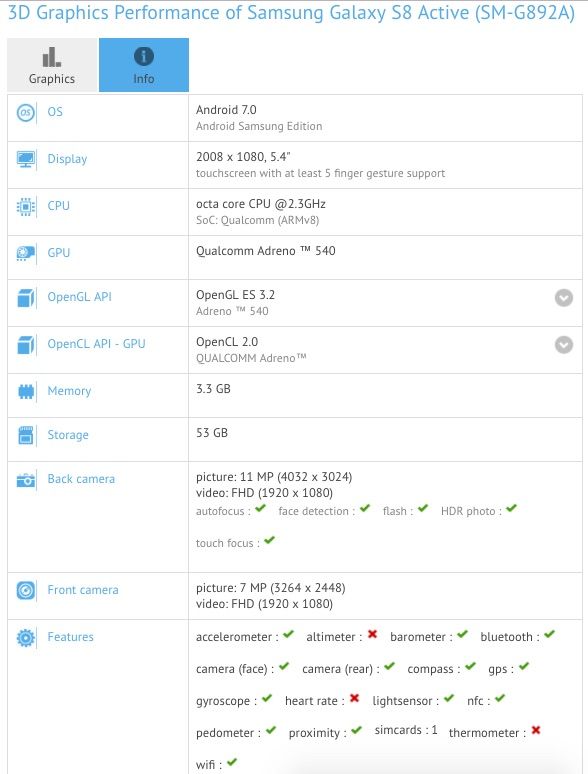Click the OpenGL API cube icon
The width and height of the screenshot is (588, 774).
(26, 298)
